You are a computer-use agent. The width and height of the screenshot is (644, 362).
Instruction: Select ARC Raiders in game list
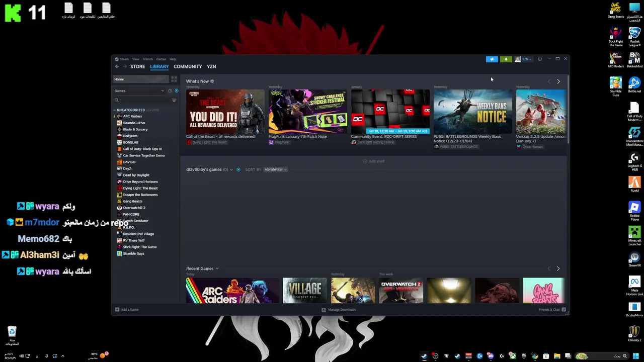pos(132,116)
